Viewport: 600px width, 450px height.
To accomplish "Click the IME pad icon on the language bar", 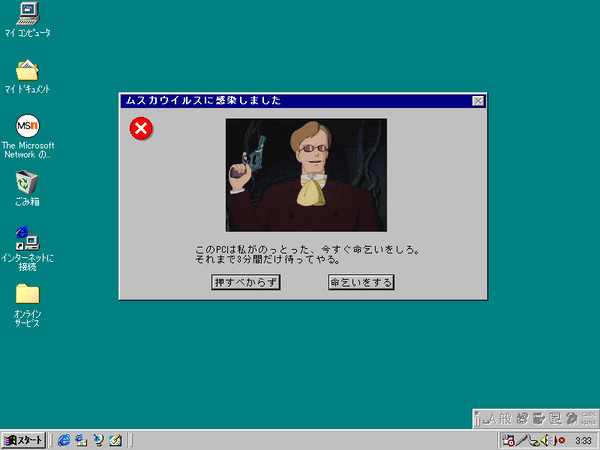I will 522,419.
